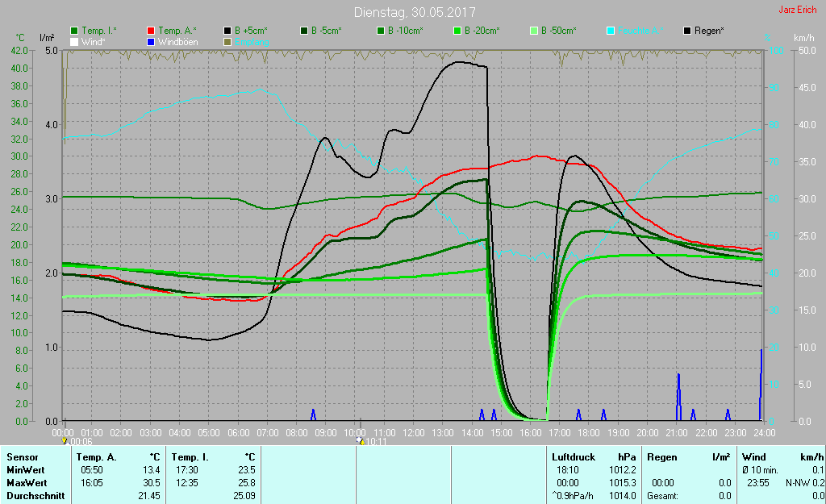Click the '42.0' temperature axis value
Image resolution: width=826 pixels, height=504 pixels.
coord(19,51)
